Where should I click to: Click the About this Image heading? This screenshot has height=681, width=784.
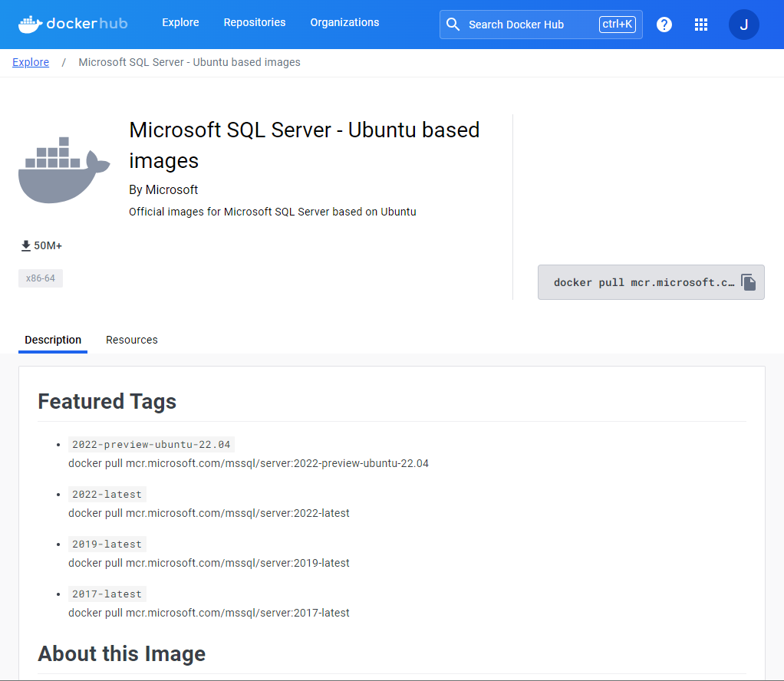[121, 654]
